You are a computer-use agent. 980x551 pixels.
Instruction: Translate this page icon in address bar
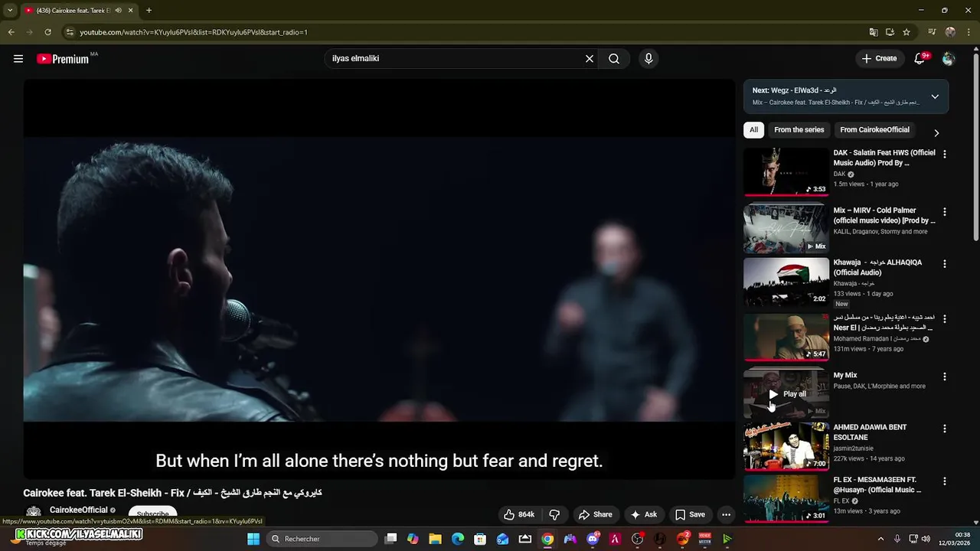tap(874, 32)
